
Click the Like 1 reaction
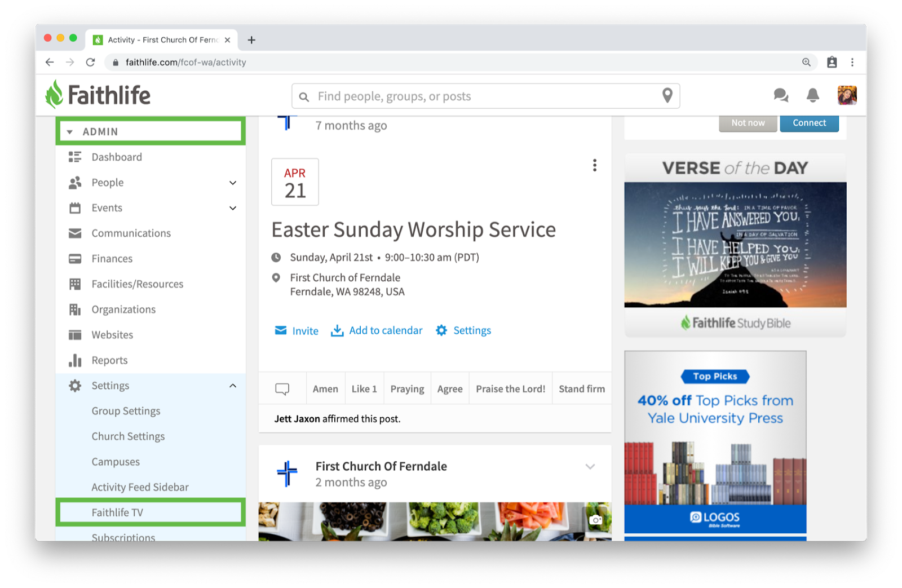click(364, 389)
